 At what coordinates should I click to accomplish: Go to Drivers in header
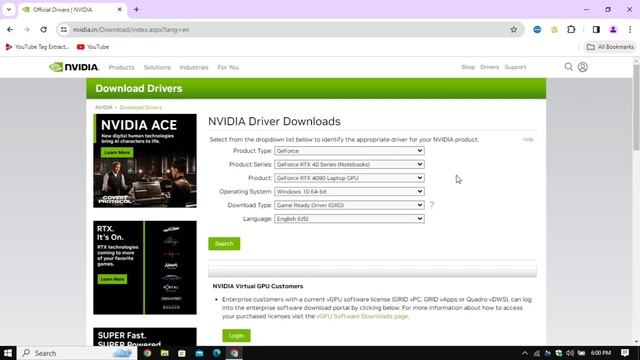click(x=489, y=67)
